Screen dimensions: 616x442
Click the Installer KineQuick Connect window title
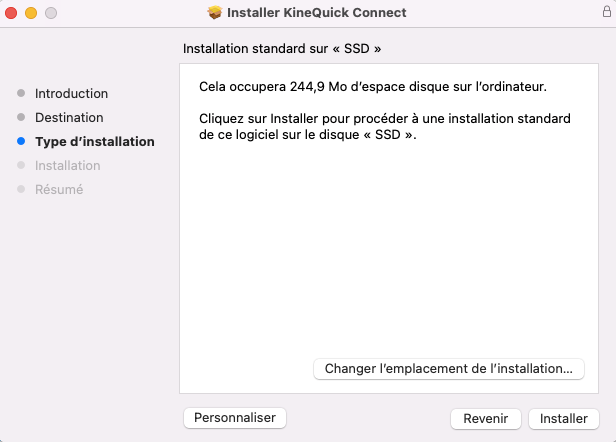(317, 13)
